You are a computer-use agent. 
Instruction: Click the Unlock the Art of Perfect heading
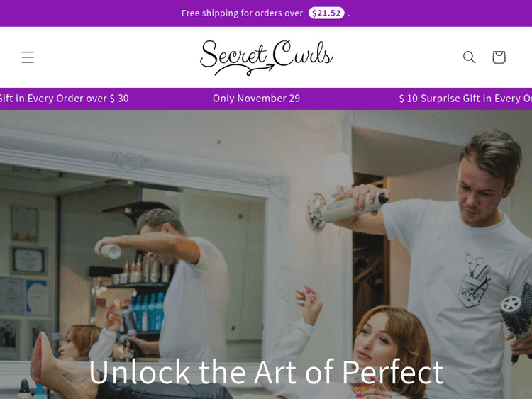click(x=266, y=373)
